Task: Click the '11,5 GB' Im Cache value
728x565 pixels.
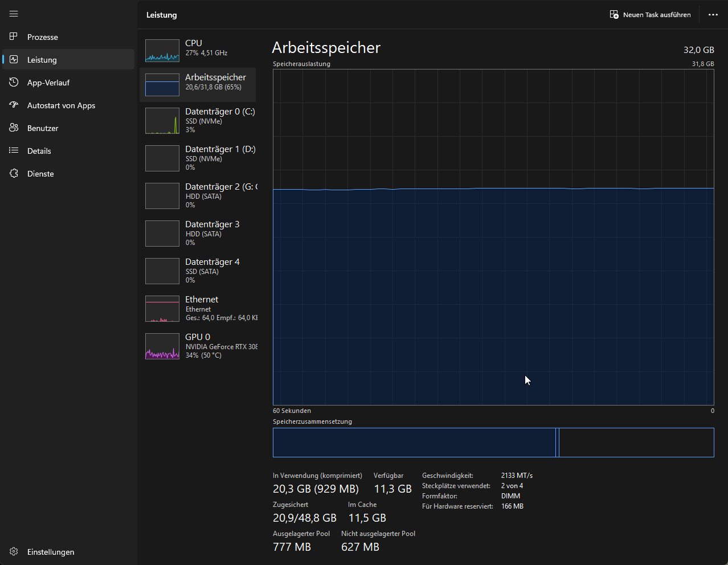Action: [367, 518]
